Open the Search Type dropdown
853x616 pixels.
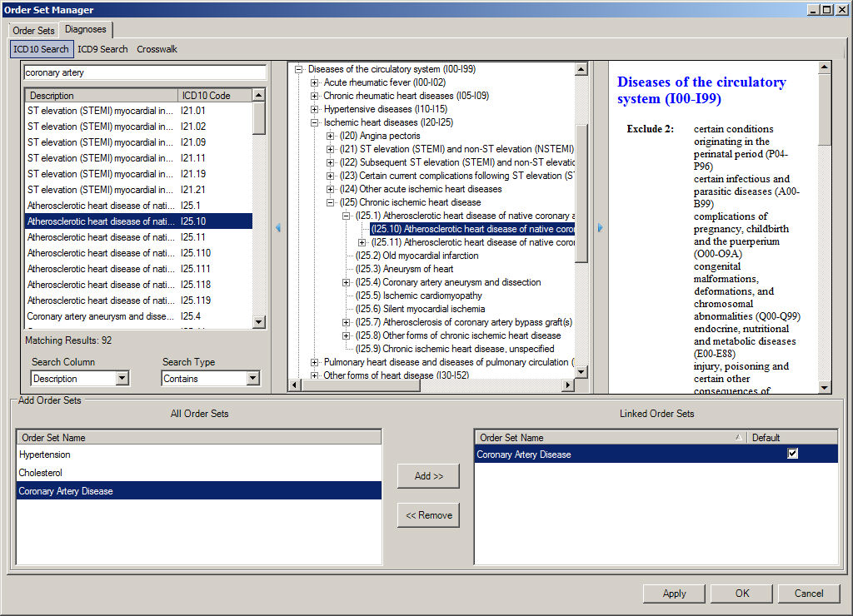click(x=253, y=379)
